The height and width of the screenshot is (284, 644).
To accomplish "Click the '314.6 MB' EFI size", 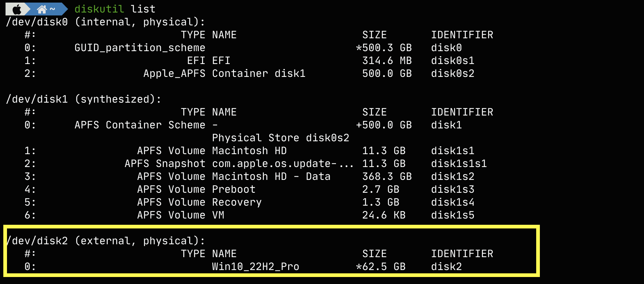I will (387, 61).
